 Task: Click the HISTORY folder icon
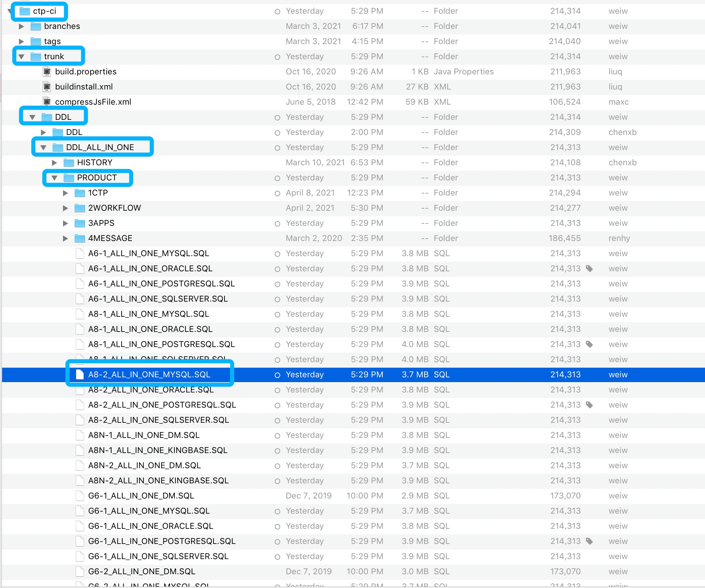point(69,162)
